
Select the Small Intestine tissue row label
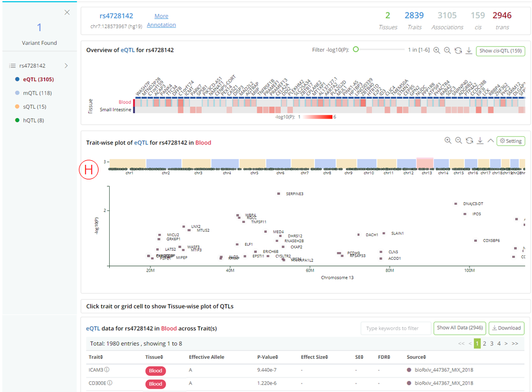click(115, 110)
